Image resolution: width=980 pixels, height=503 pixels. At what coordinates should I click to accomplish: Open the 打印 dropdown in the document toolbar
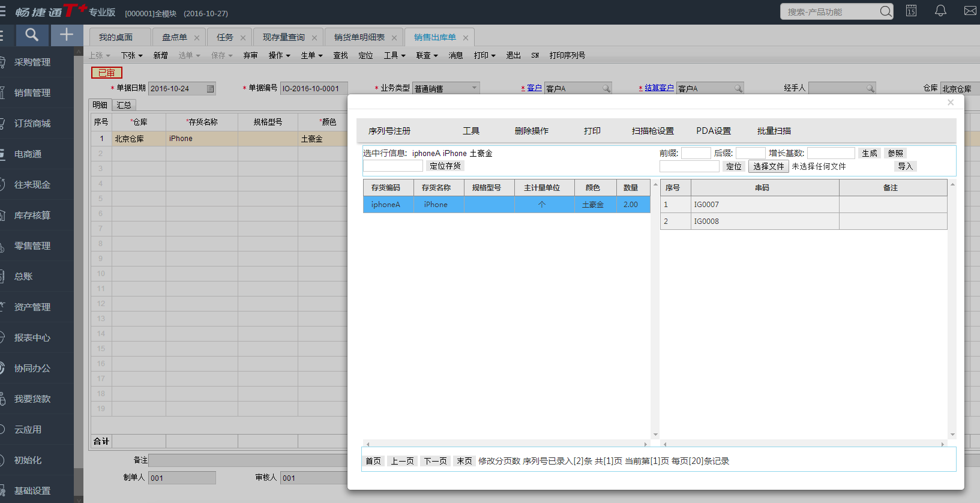coord(484,55)
